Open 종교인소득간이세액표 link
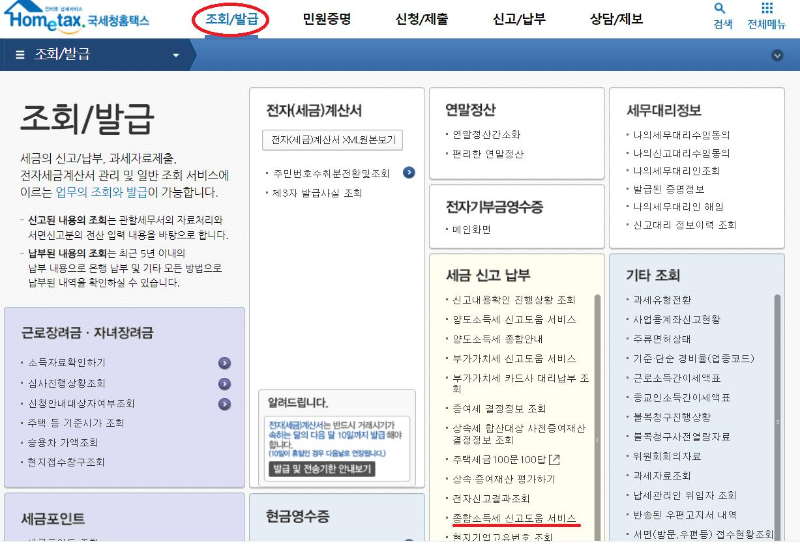This screenshot has height=544, width=800. (682, 397)
